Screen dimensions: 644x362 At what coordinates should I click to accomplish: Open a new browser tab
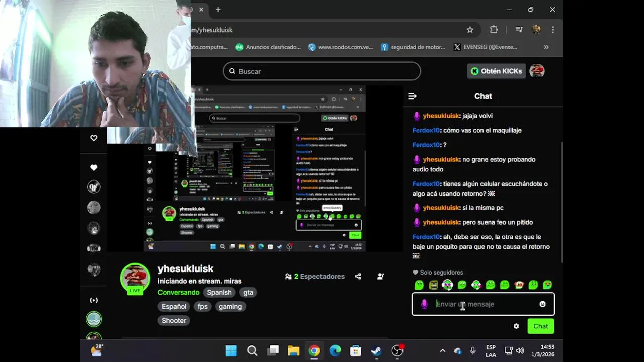coord(218,10)
